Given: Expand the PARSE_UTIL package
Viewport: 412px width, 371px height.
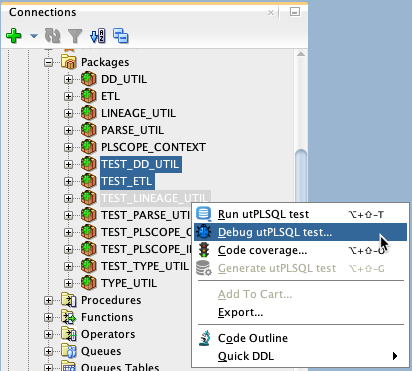Looking at the screenshot, I should point(68,130).
